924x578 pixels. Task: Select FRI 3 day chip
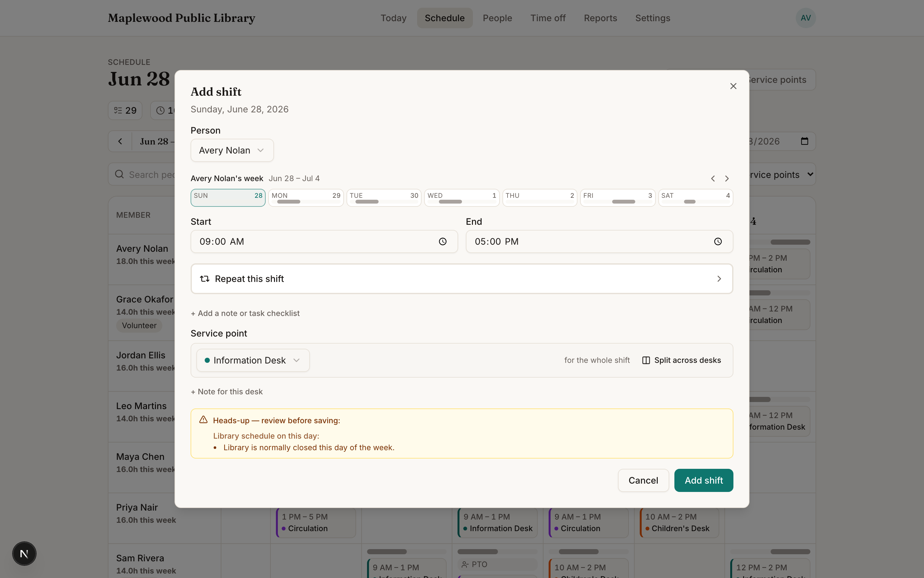(x=617, y=197)
